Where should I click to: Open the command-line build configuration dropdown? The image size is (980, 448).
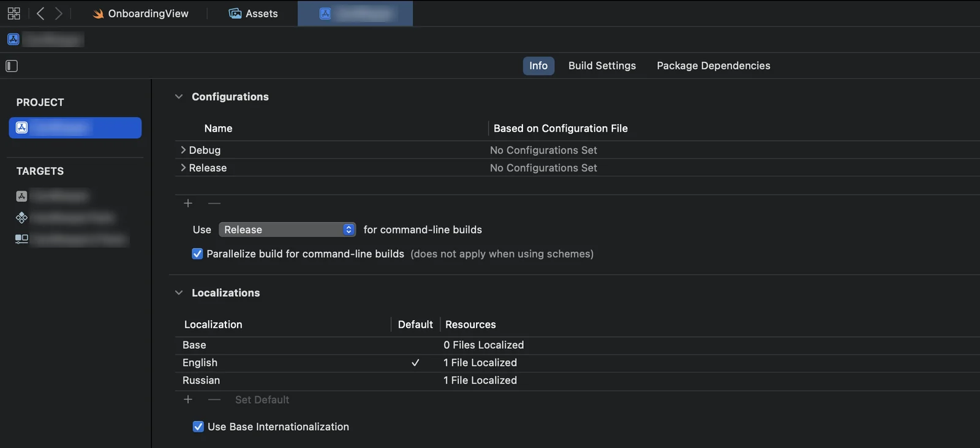[x=287, y=230]
